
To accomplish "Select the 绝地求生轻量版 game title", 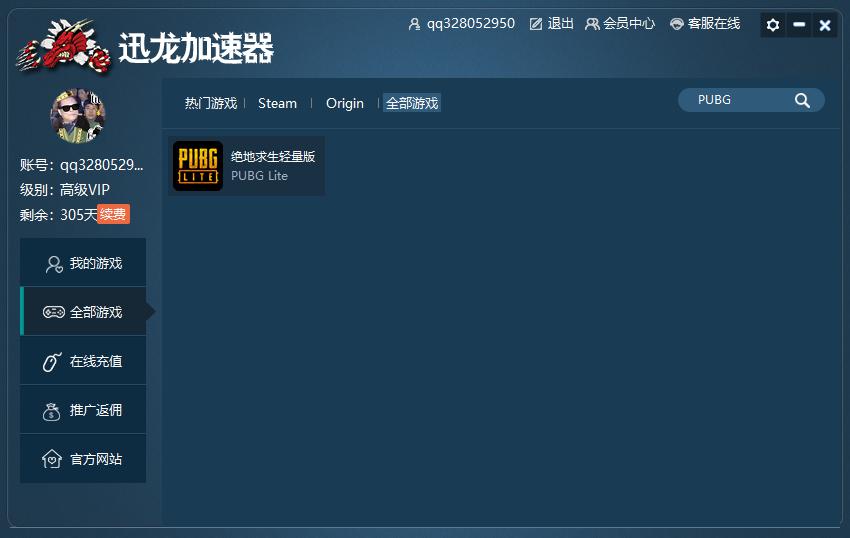I will [x=273, y=157].
